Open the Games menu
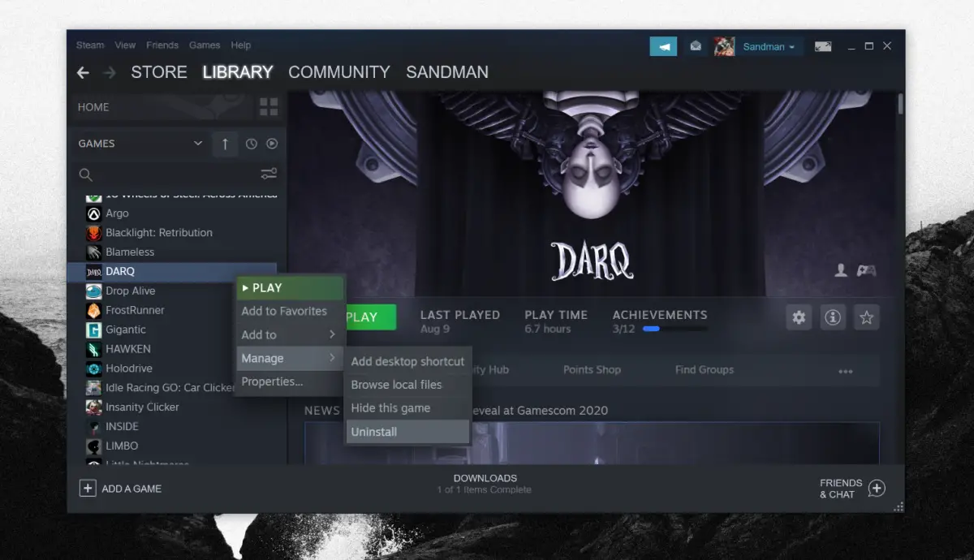974x560 pixels. click(x=205, y=45)
